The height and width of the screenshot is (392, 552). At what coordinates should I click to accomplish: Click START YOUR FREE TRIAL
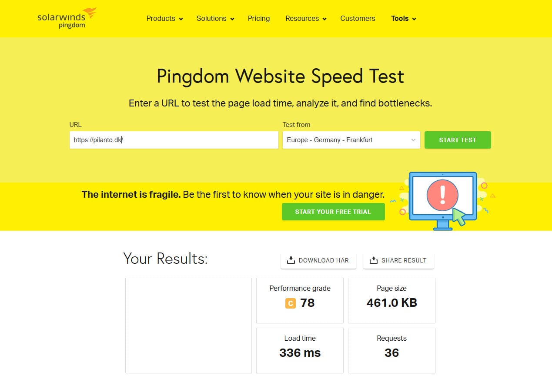pyautogui.click(x=333, y=212)
